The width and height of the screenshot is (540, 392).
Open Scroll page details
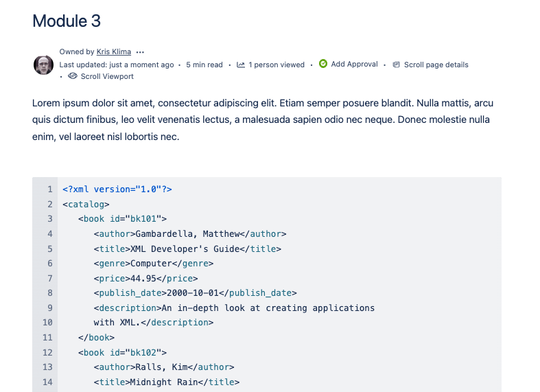pos(436,65)
